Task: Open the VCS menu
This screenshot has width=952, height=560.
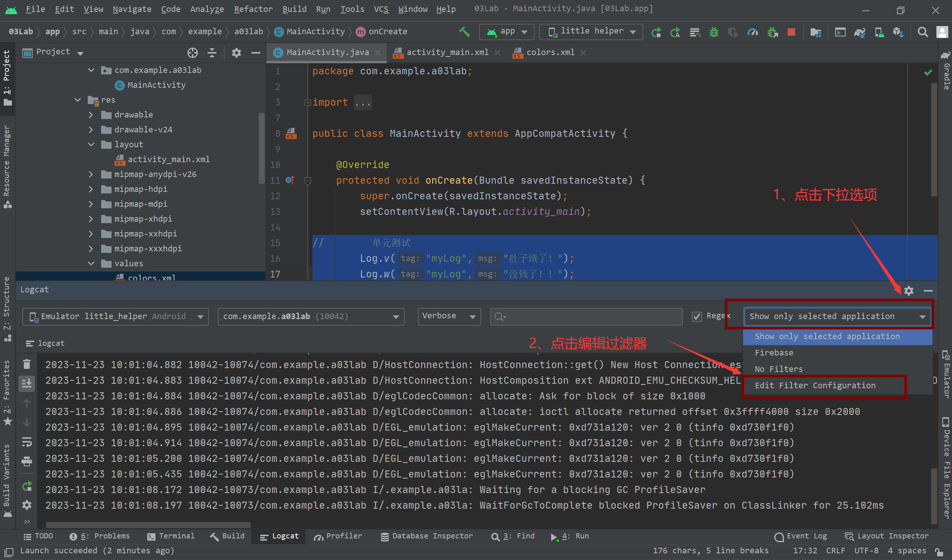Action: [x=381, y=9]
